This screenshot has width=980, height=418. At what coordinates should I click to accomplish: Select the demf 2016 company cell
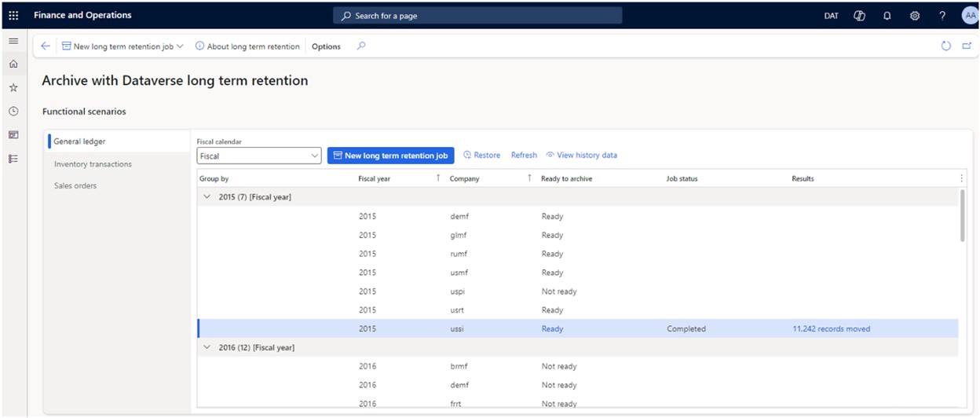(459, 385)
